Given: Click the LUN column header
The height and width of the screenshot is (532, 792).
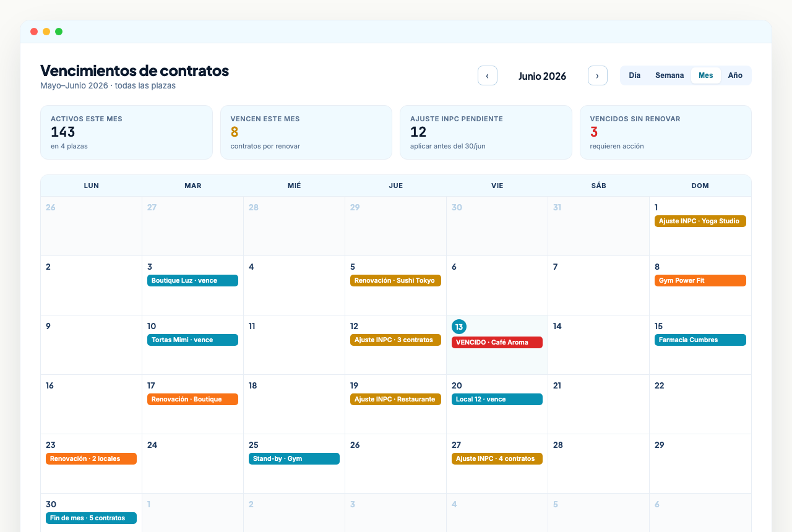Looking at the screenshot, I should coord(92,186).
